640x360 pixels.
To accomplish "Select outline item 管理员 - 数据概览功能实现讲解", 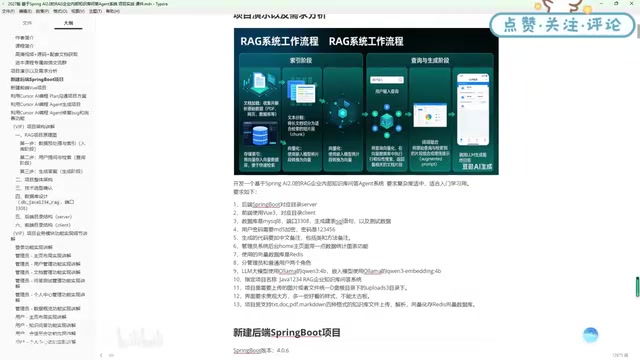I will point(48,309).
